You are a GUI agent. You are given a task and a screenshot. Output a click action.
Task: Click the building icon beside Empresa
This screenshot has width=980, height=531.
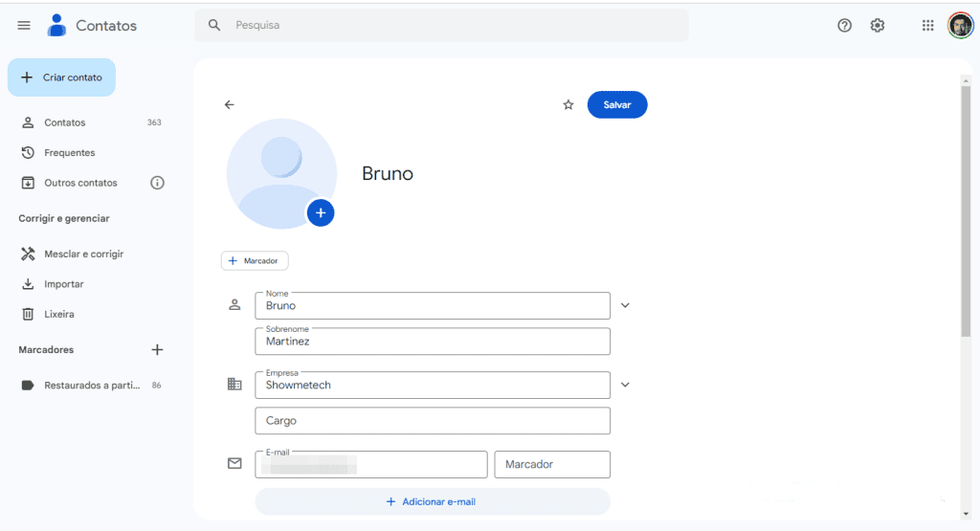[x=234, y=385]
